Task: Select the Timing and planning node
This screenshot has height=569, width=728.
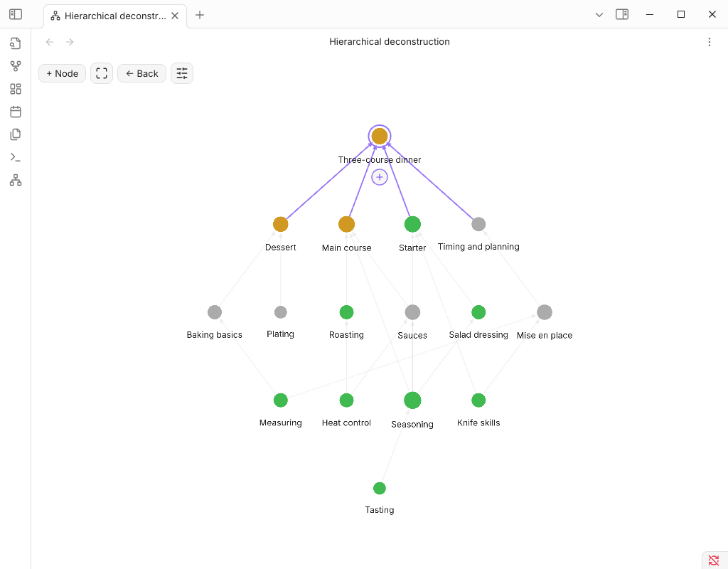Action: [478, 224]
